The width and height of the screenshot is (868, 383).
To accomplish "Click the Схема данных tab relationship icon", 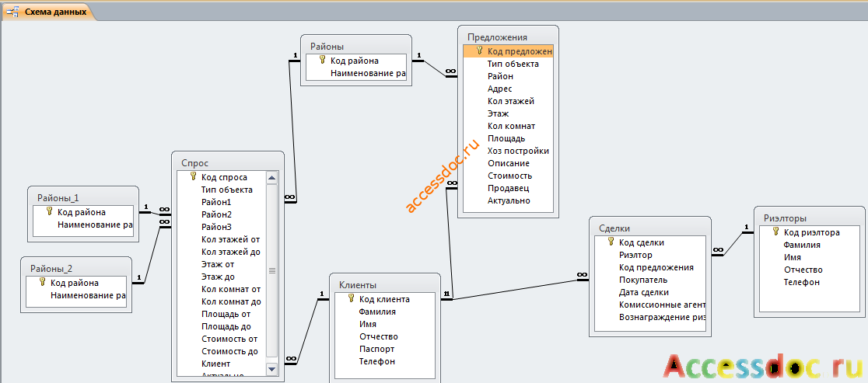I will pos(12,12).
